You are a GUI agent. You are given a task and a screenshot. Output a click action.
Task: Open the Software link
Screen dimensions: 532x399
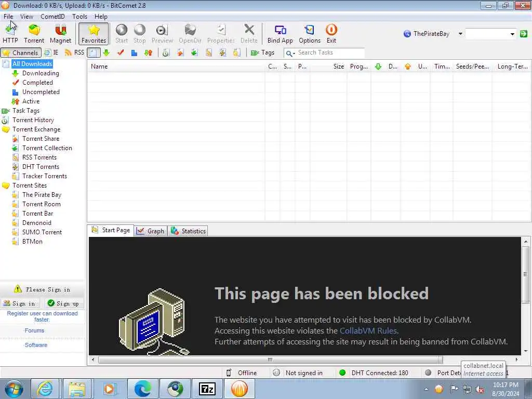tap(36, 345)
